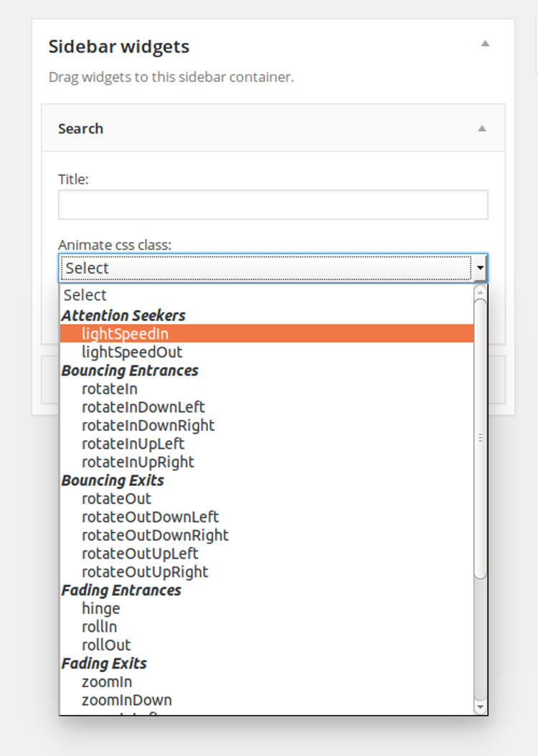Screen dimensions: 538x756
Task: Close the Animate css class dropdown
Action: tap(479, 269)
